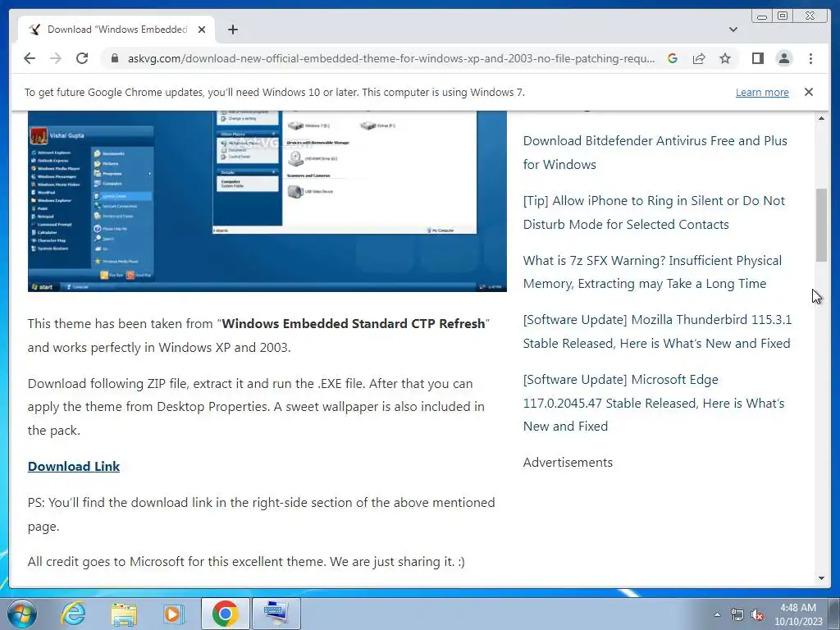Dismiss the Chrome update notification bar
The image size is (840, 630).
808,92
